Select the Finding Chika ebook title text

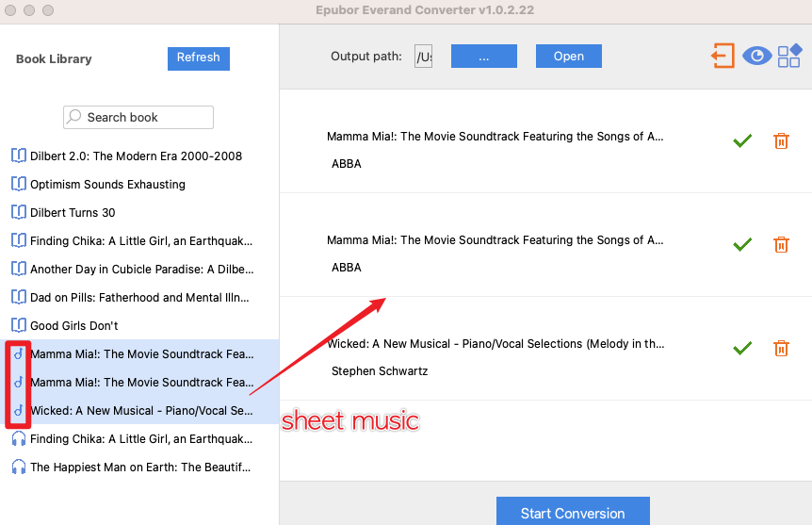coord(141,241)
